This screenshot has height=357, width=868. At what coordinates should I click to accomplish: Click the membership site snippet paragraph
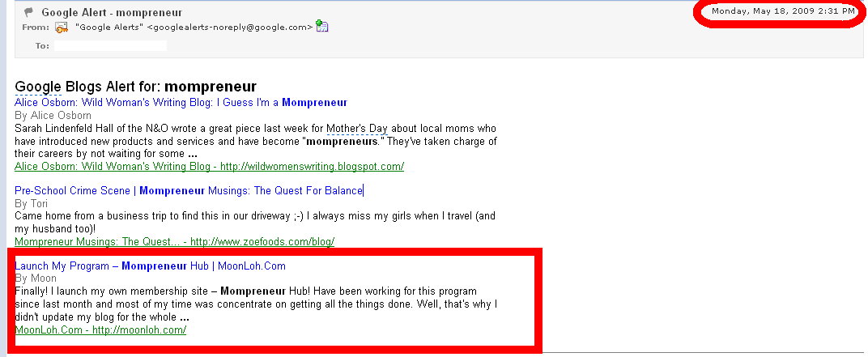pyautogui.click(x=256, y=304)
